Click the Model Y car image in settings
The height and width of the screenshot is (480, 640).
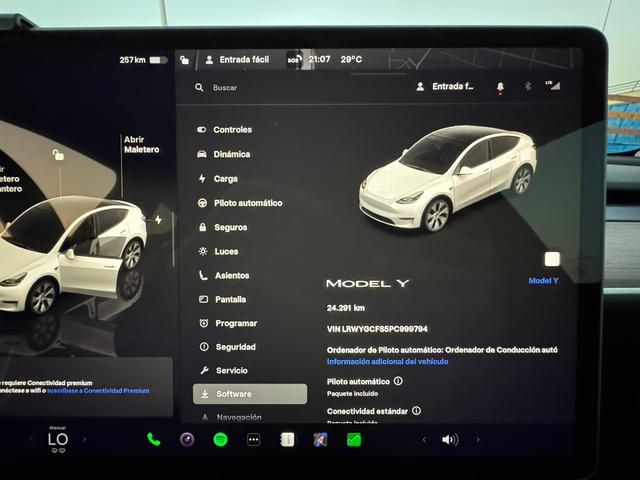point(448,179)
